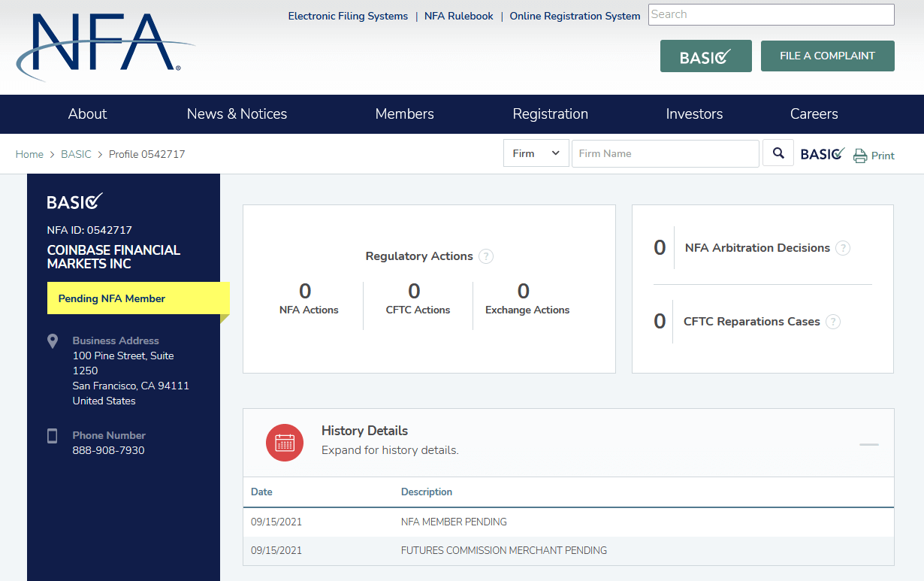Click the red History Details calendar icon
This screenshot has width=924, height=581.
tap(285, 443)
